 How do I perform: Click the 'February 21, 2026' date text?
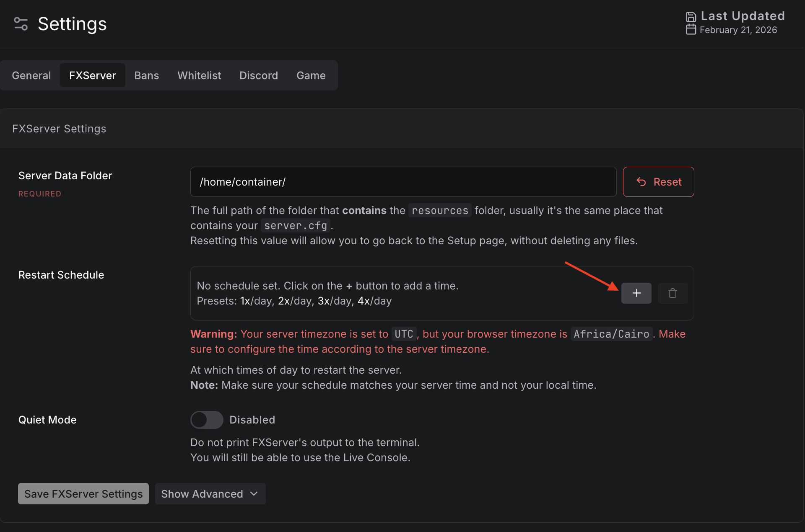point(738,30)
